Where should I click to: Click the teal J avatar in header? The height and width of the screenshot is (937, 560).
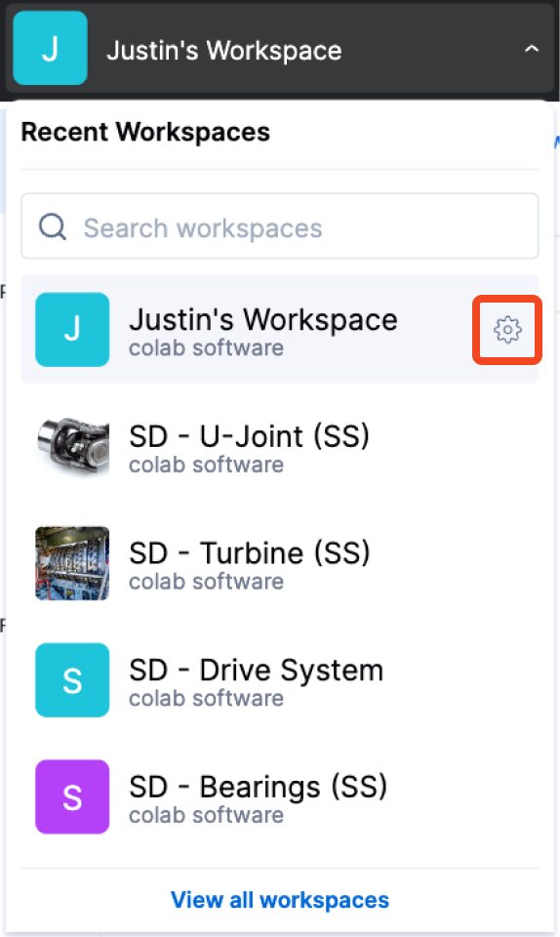click(50, 48)
